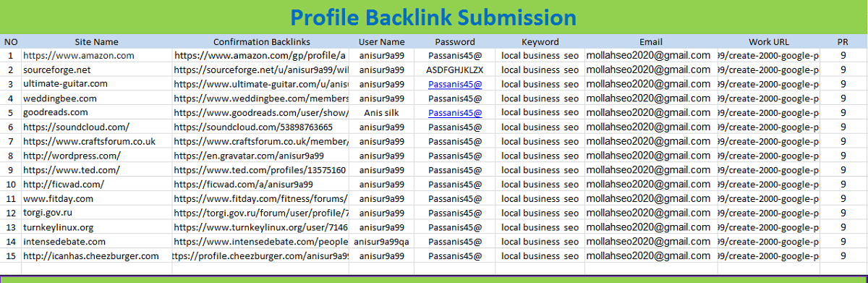Open the Passanis45@ link in goodreads row

pos(455,112)
